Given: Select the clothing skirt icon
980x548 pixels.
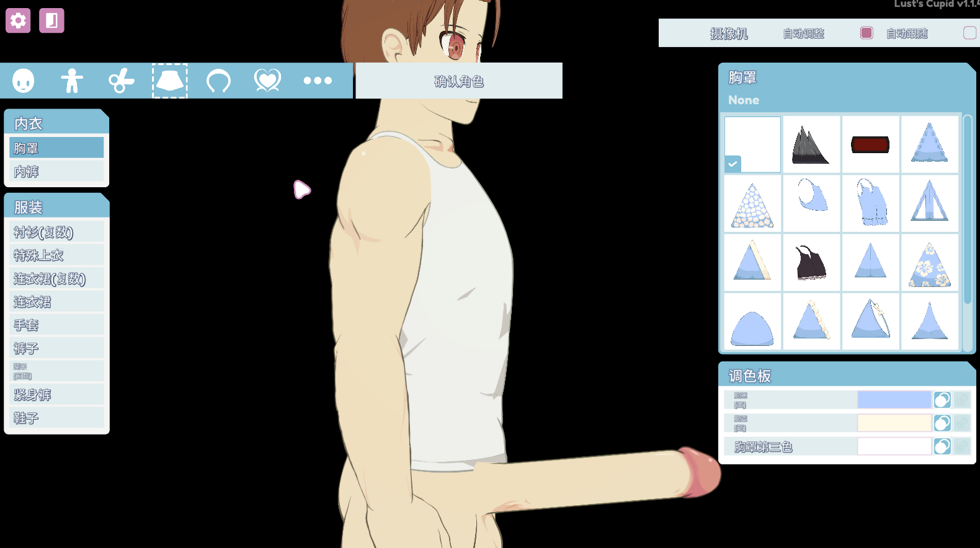Looking at the screenshot, I should [x=170, y=81].
